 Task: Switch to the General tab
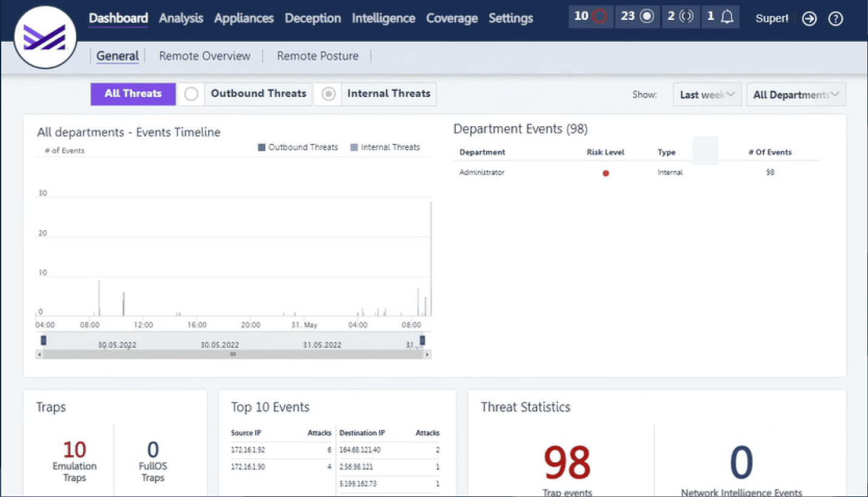pyautogui.click(x=118, y=56)
